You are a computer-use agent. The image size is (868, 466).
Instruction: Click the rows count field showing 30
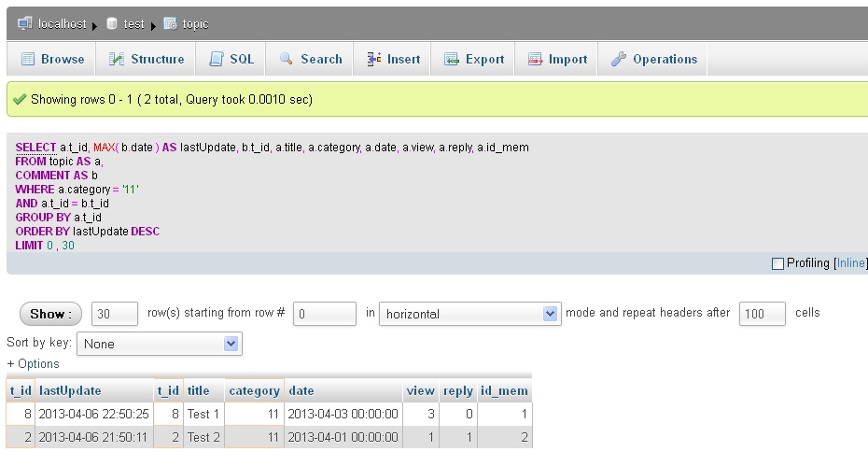[x=115, y=314]
